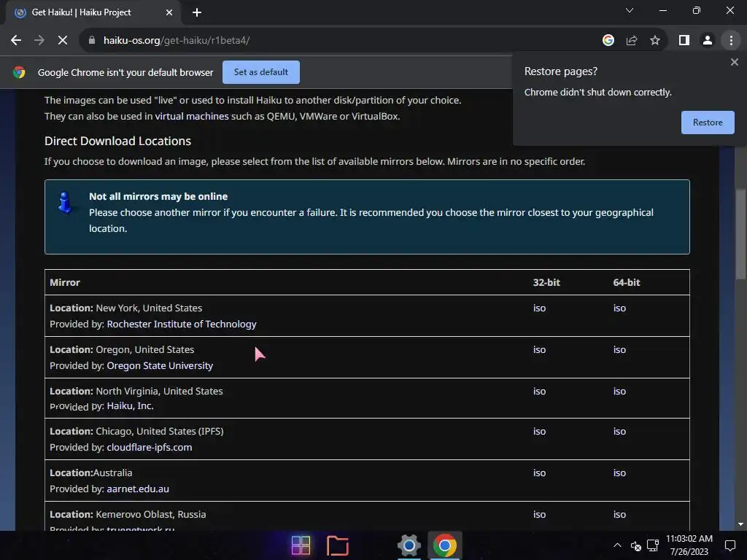Click the info icon in notice box
747x560 pixels.
tap(65, 203)
